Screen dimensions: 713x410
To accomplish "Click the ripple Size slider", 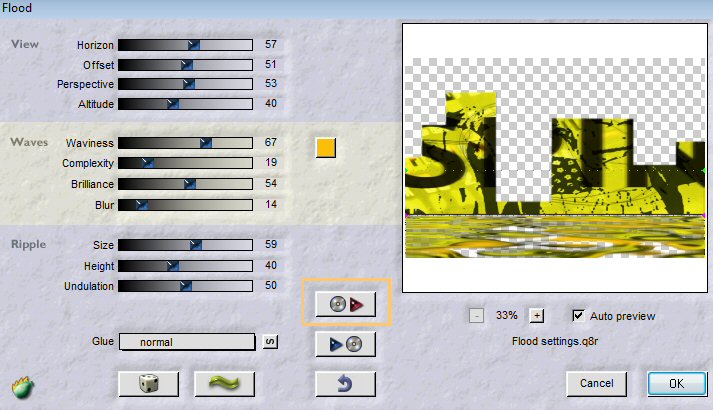I will (185, 245).
